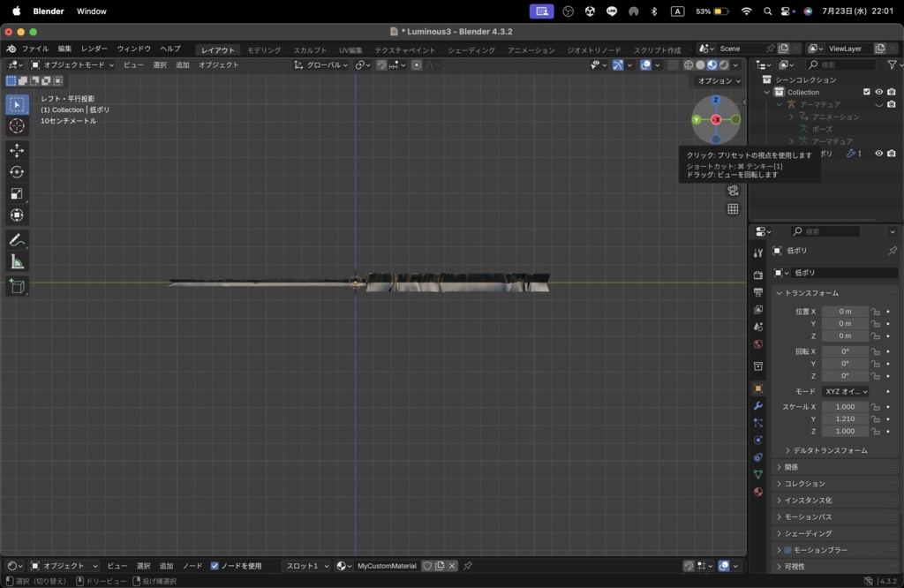
Task: Select the Rotate tool
Action: pyautogui.click(x=17, y=172)
